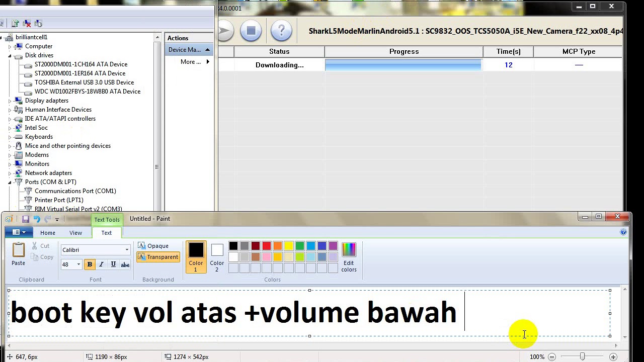
Task: Open Edit colors dialog
Action: click(349, 257)
